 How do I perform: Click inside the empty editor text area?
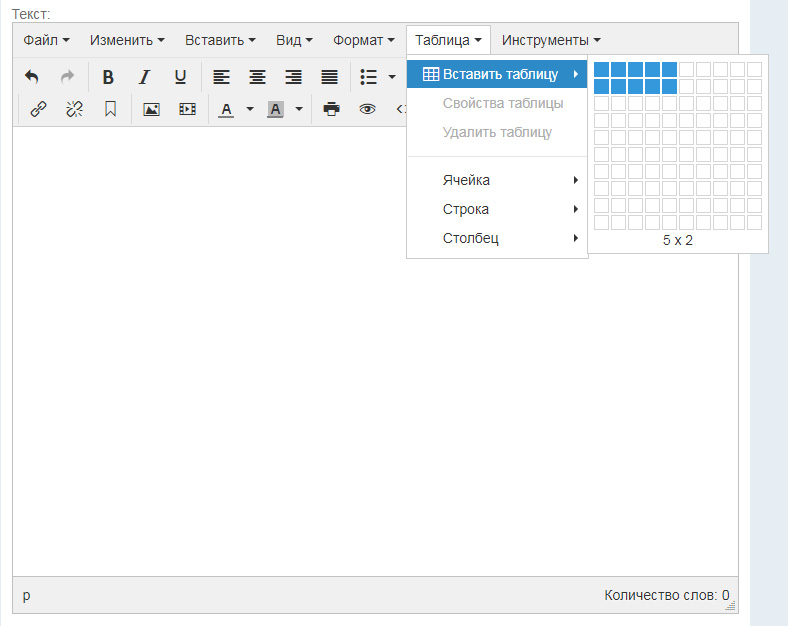(375, 352)
